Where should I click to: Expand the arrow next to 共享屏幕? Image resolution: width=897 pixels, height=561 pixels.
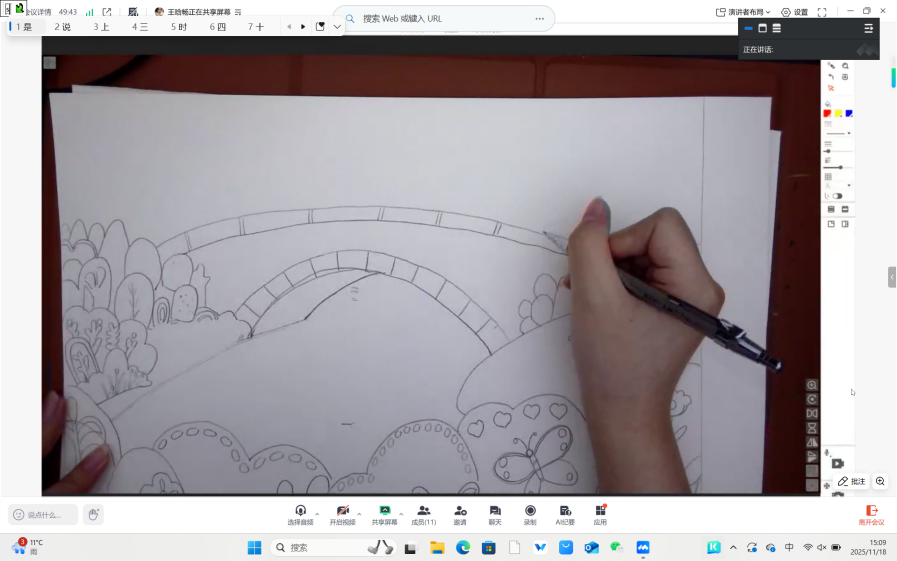(402, 513)
